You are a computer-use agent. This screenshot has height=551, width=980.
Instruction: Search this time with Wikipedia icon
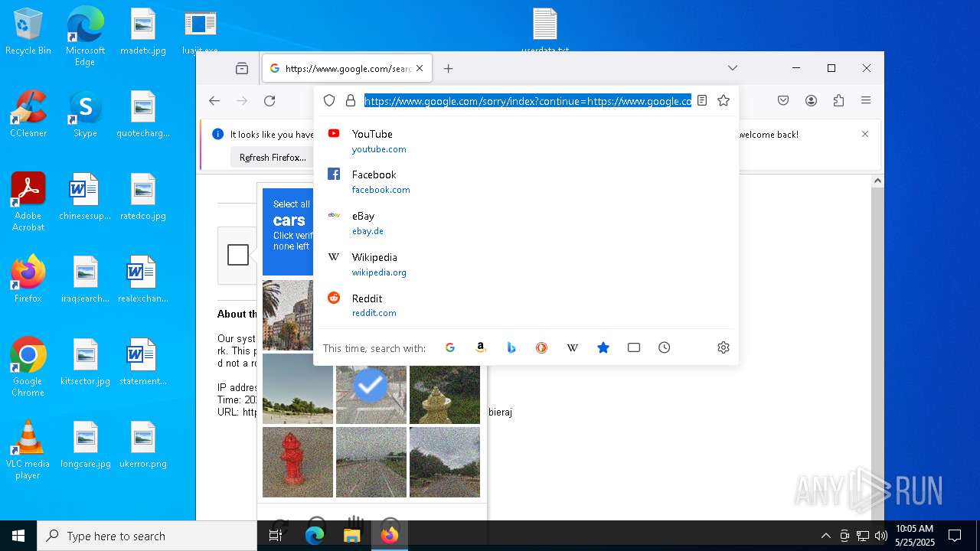(x=573, y=347)
